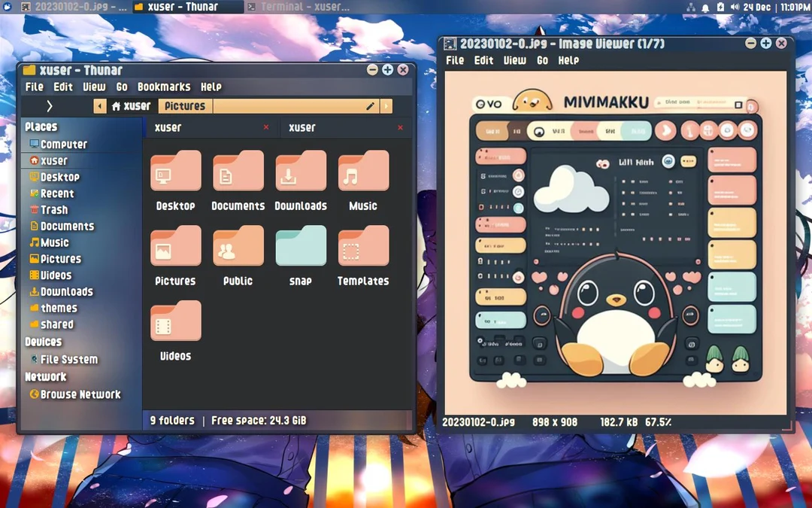Open the Templates folder icon

pyautogui.click(x=363, y=245)
